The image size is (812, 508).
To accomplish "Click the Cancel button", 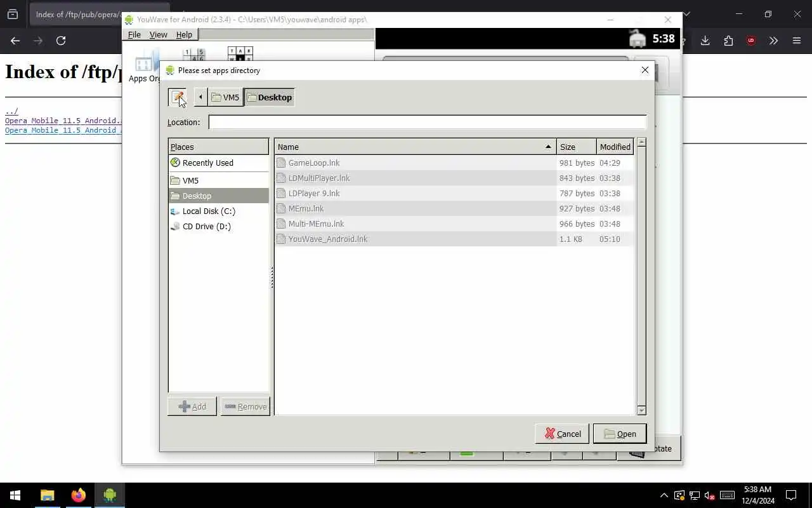I will (562, 434).
